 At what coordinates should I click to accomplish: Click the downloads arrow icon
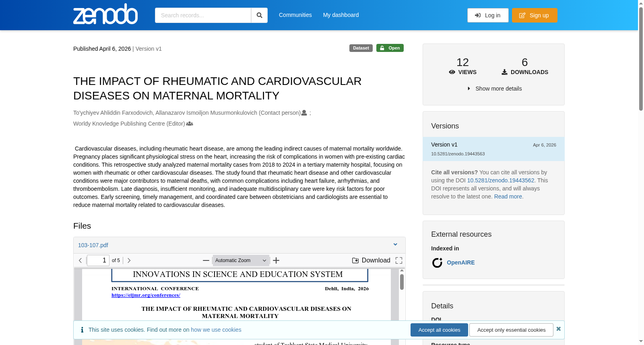click(x=504, y=72)
